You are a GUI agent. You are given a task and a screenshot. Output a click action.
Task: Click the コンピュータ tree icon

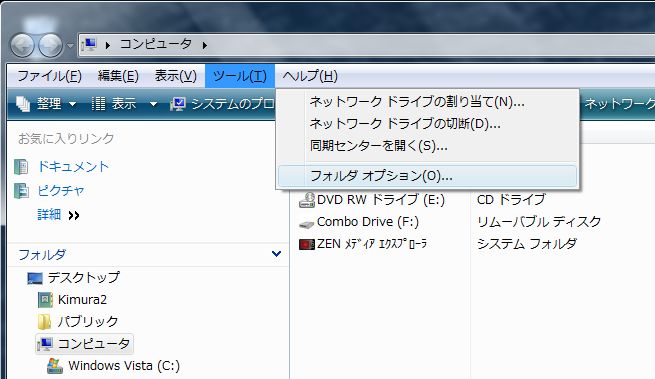45,344
